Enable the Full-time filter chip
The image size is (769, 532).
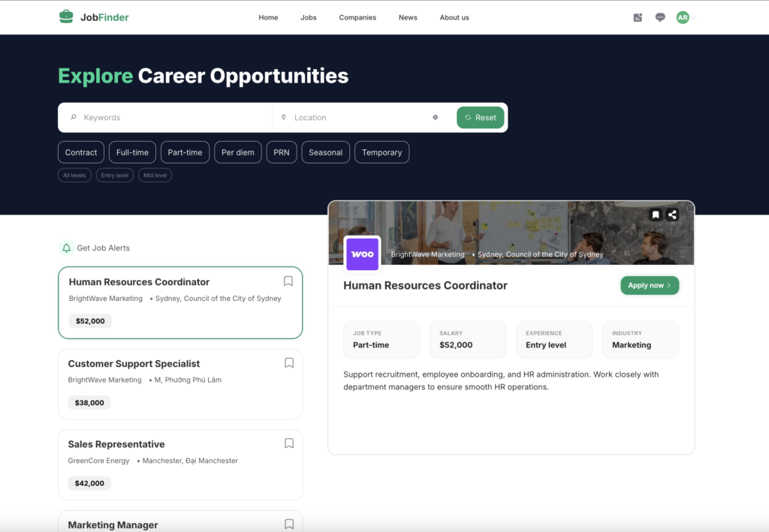(132, 152)
